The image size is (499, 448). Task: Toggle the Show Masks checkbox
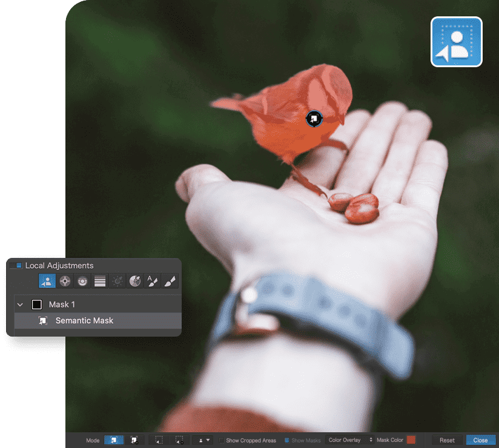pyautogui.click(x=286, y=440)
